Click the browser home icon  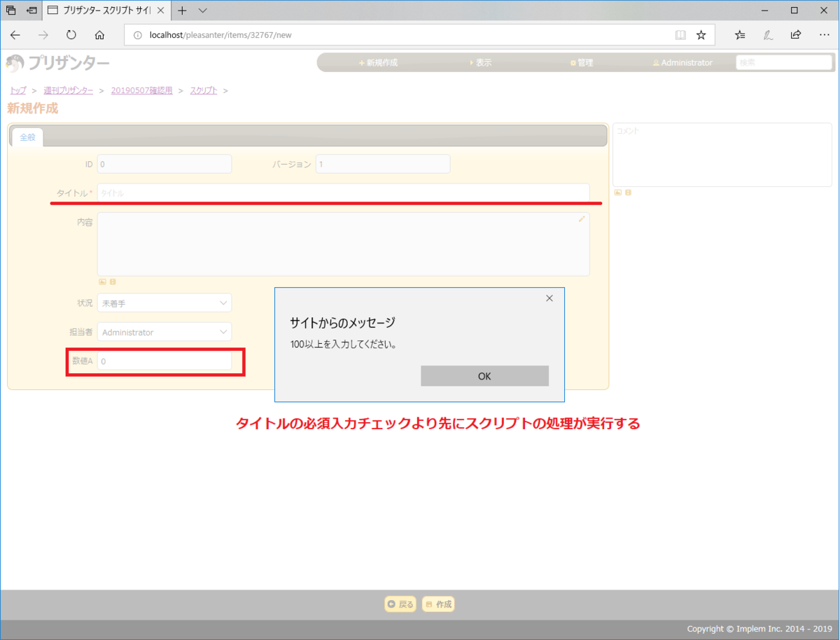[99, 34]
